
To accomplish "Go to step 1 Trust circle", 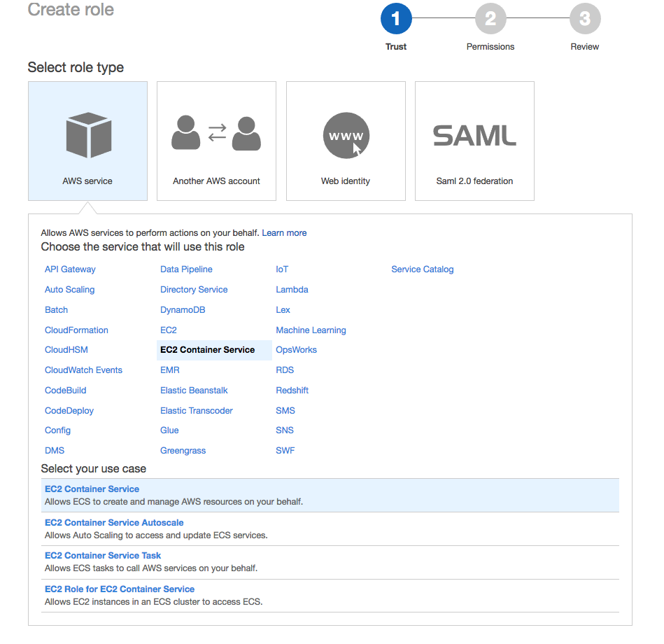I will tap(396, 19).
